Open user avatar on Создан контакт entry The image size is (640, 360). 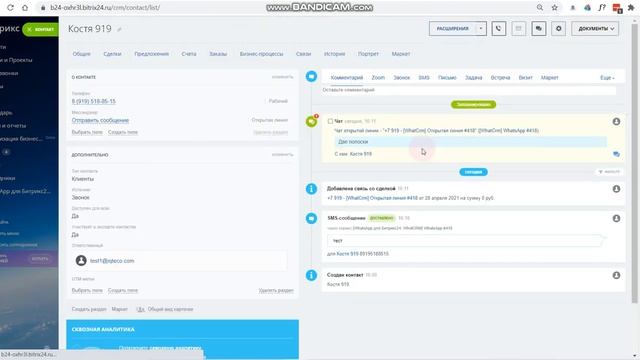[x=616, y=276]
